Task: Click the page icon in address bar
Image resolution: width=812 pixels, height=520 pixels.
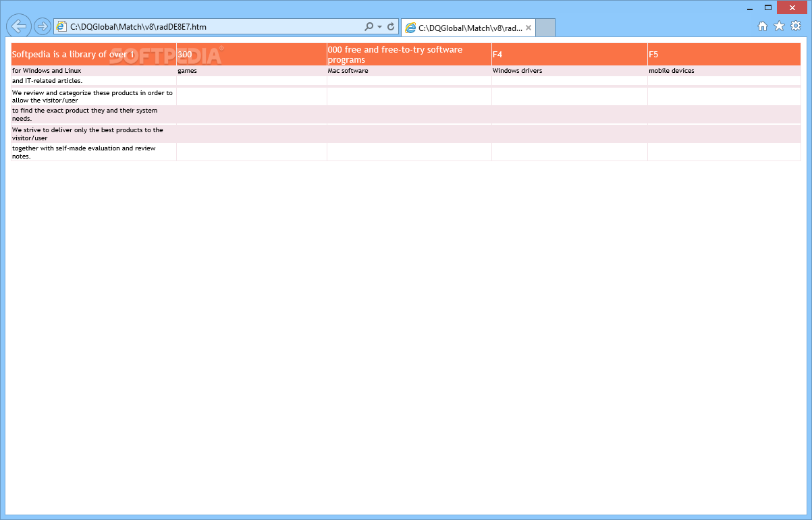Action: pyautogui.click(x=61, y=27)
